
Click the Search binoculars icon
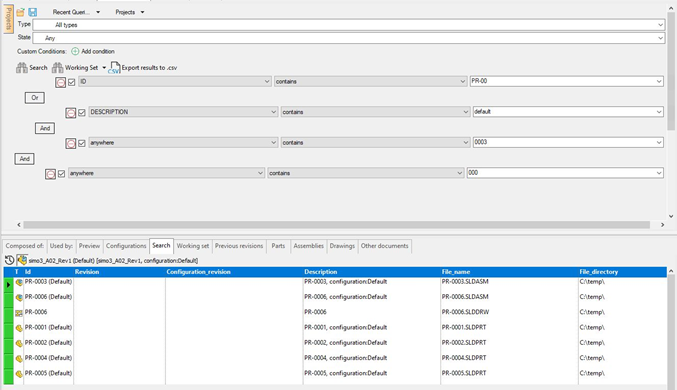[22, 68]
